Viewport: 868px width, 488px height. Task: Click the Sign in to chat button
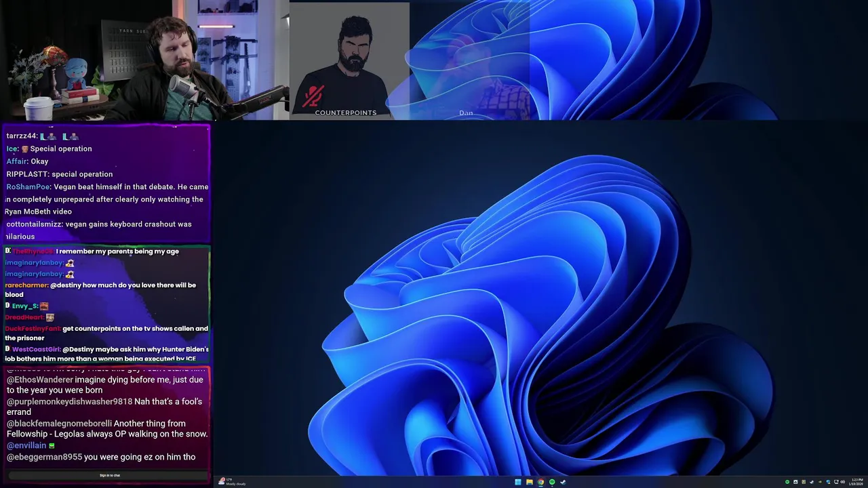(109, 475)
